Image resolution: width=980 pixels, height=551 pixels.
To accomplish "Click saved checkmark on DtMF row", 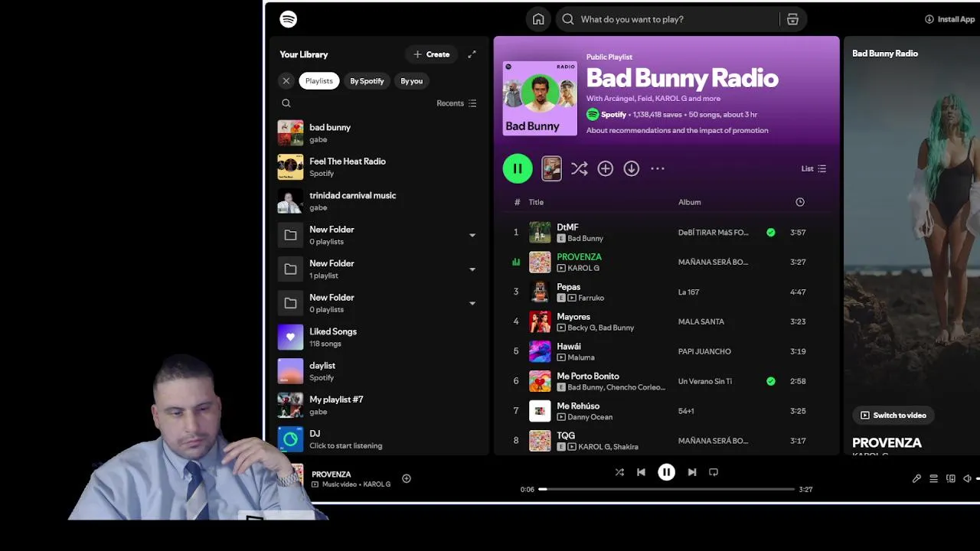I will coord(771,232).
